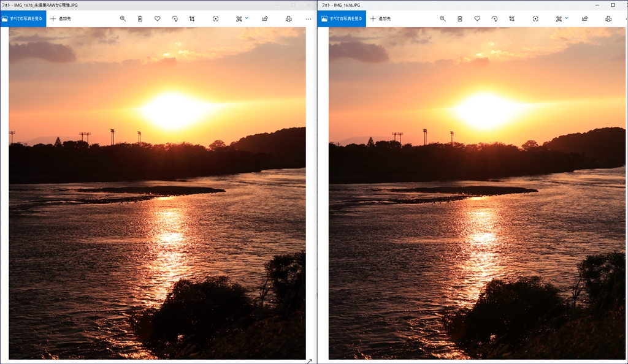
Task: Click zoom icon in left Photos window
Action: click(123, 19)
